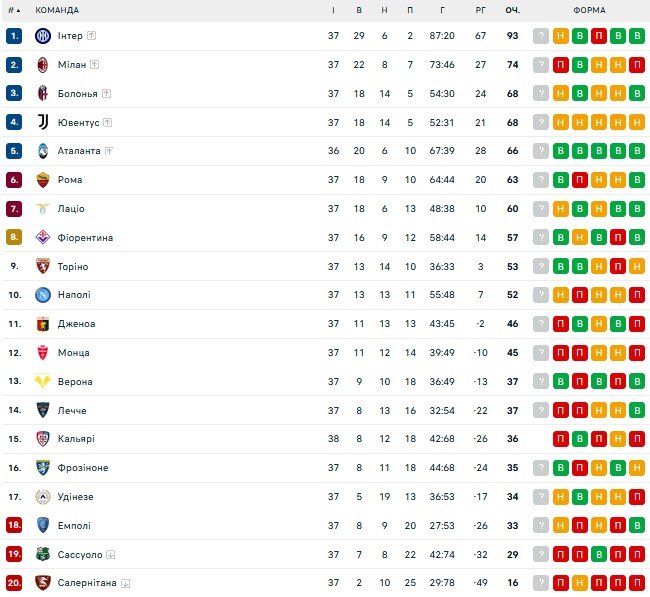Click the ФОРМА column header
650x597 pixels.
pos(588,10)
